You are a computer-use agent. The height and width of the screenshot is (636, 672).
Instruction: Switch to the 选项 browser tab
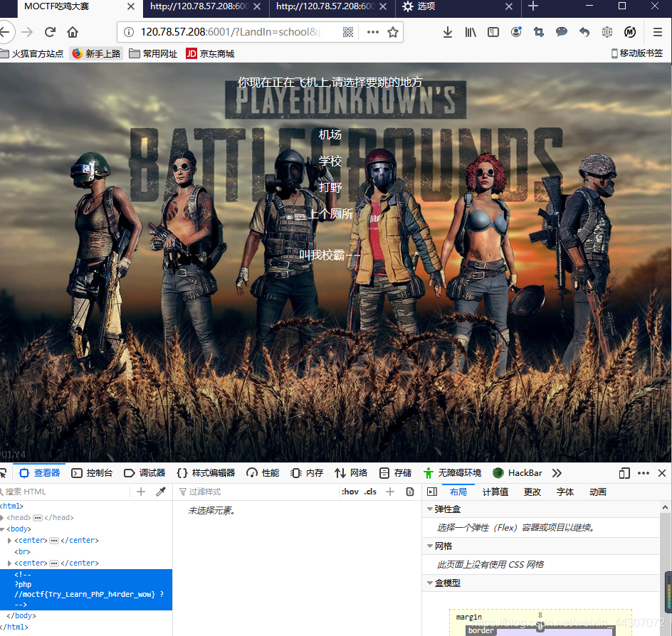[x=457, y=6]
